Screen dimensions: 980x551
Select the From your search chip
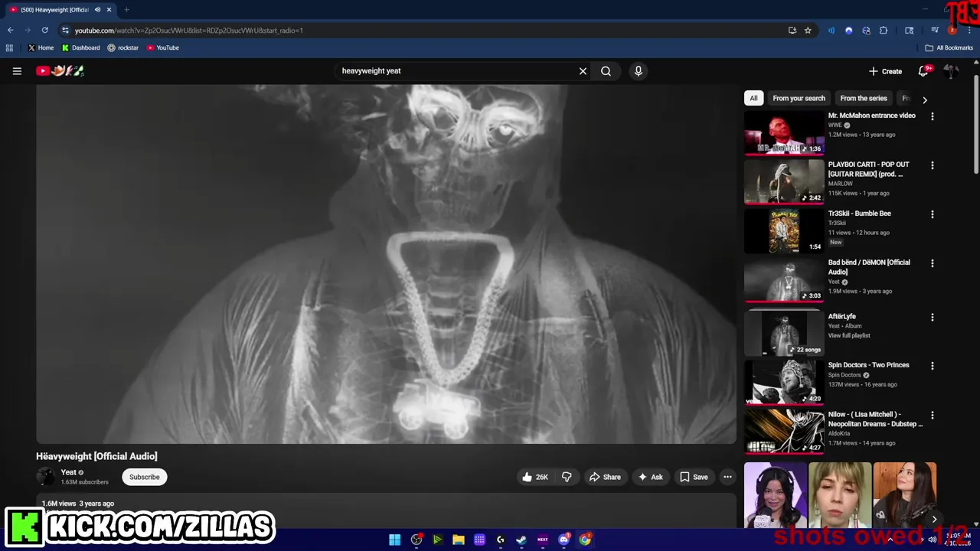(x=799, y=98)
